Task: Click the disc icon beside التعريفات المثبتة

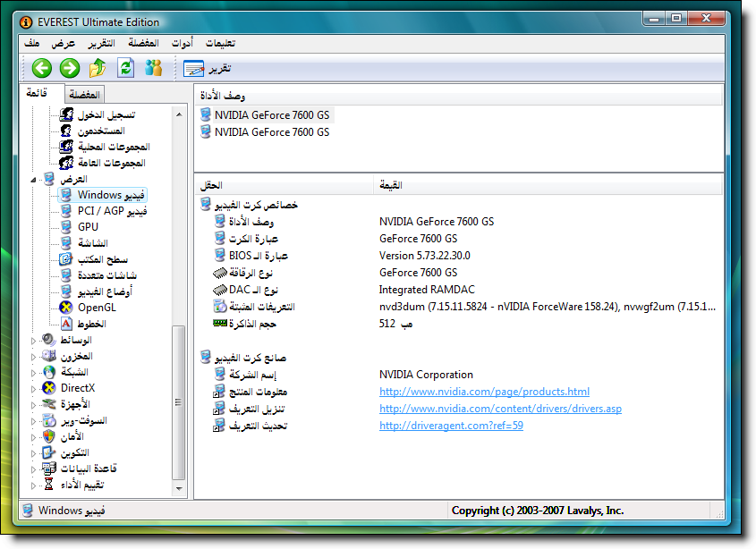Action: [220, 306]
